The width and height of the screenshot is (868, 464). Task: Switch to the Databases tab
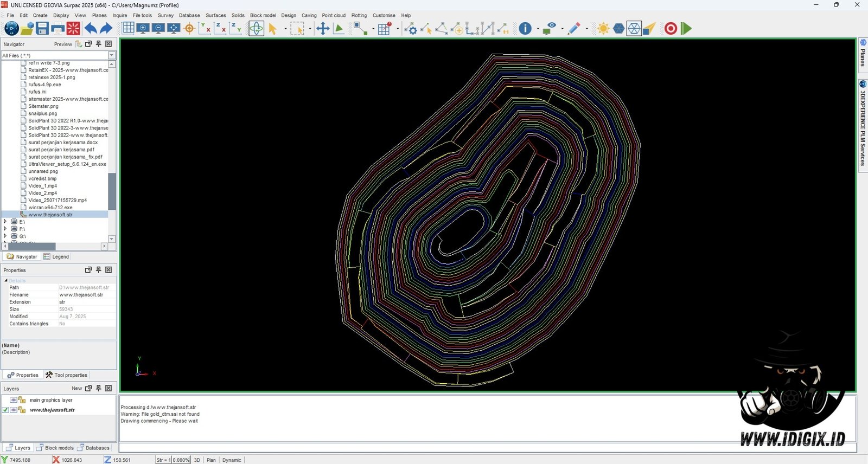coord(93,448)
